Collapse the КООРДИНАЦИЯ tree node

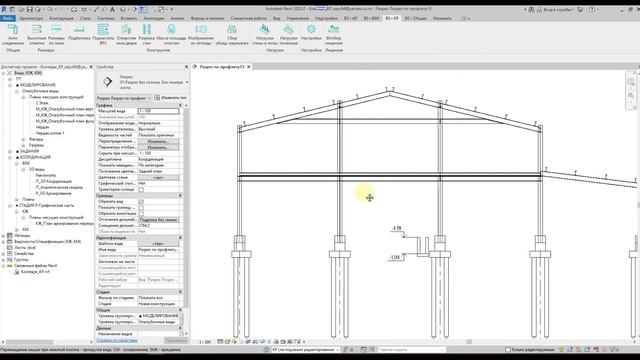[x=10, y=157]
